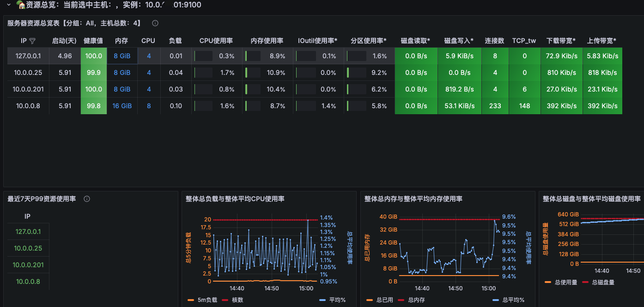This screenshot has height=307, width=644.
Task: Click the 磁盘读取* column header
Action: point(415,41)
